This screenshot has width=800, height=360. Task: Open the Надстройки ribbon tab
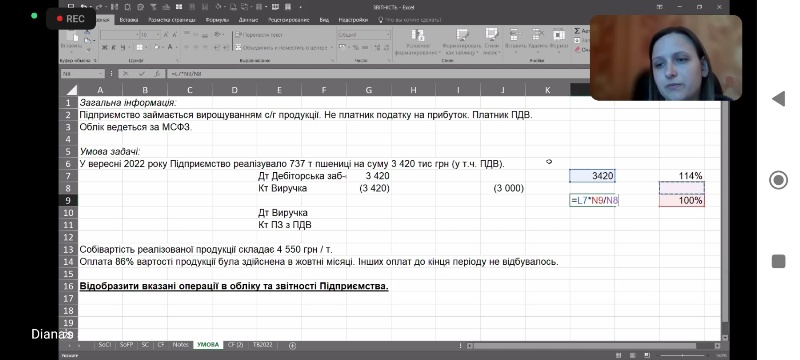(x=353, y=20)
